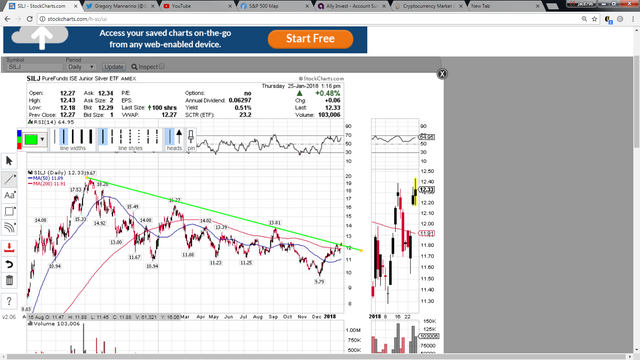
Task: Click the Symbol input field
Action: coord(35,67)
